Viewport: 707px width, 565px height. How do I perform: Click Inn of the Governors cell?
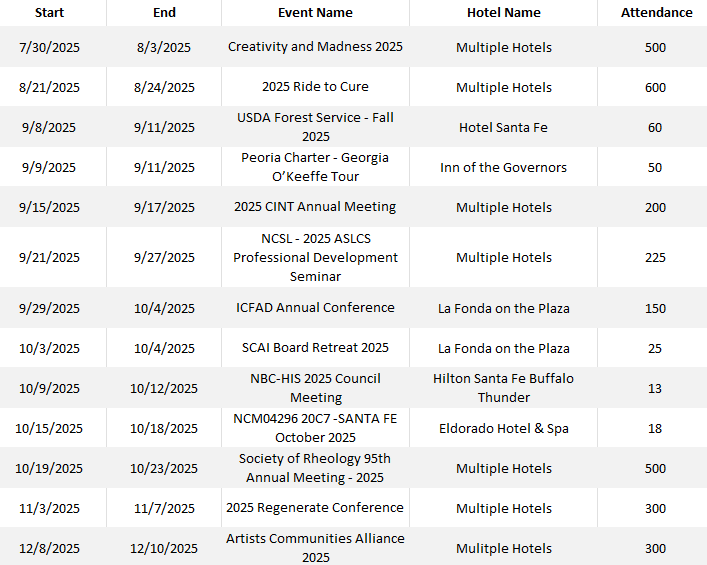(x=503, y=167)
